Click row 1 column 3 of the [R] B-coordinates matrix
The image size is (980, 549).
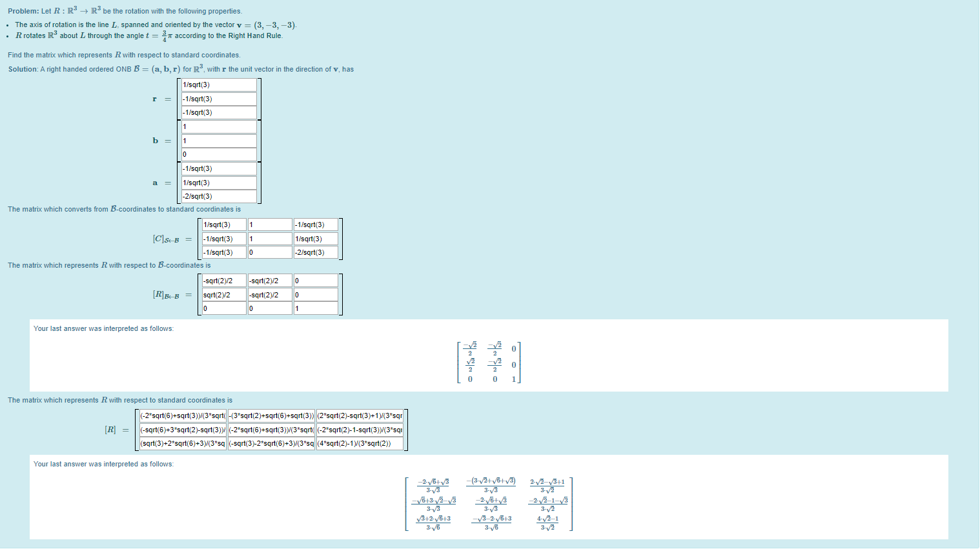[x=316, y=281]
